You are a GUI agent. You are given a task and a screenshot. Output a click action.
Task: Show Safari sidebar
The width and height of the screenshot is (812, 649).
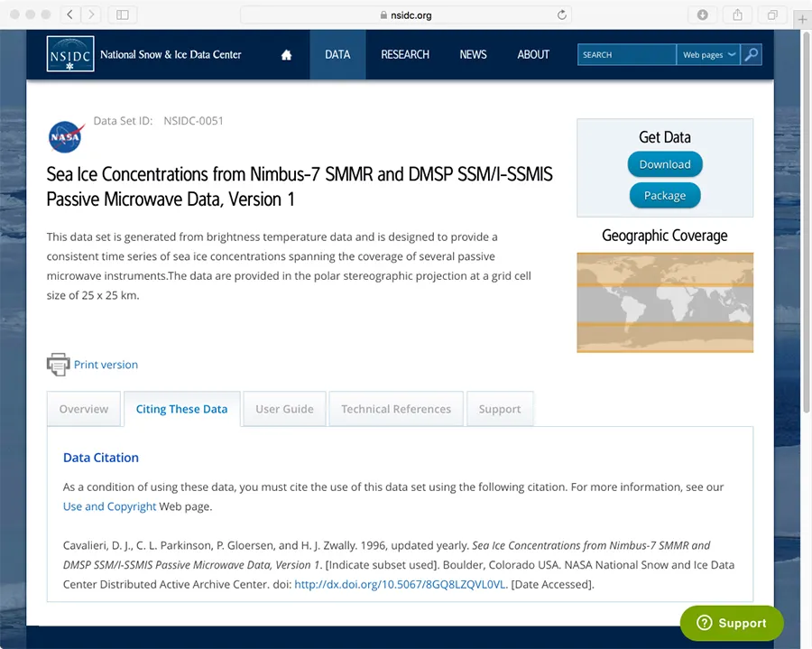123,14
